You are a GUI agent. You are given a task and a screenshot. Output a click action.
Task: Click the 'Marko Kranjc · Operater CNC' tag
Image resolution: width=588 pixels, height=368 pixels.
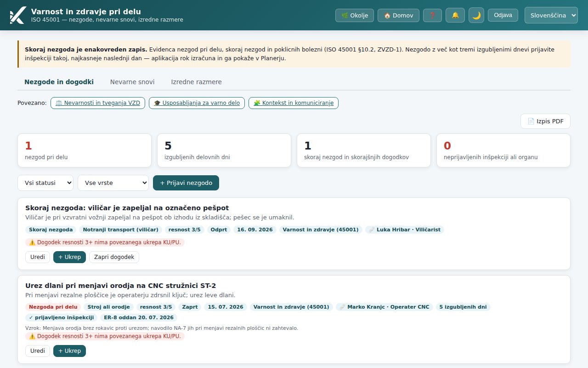click(x=384, y=307)
